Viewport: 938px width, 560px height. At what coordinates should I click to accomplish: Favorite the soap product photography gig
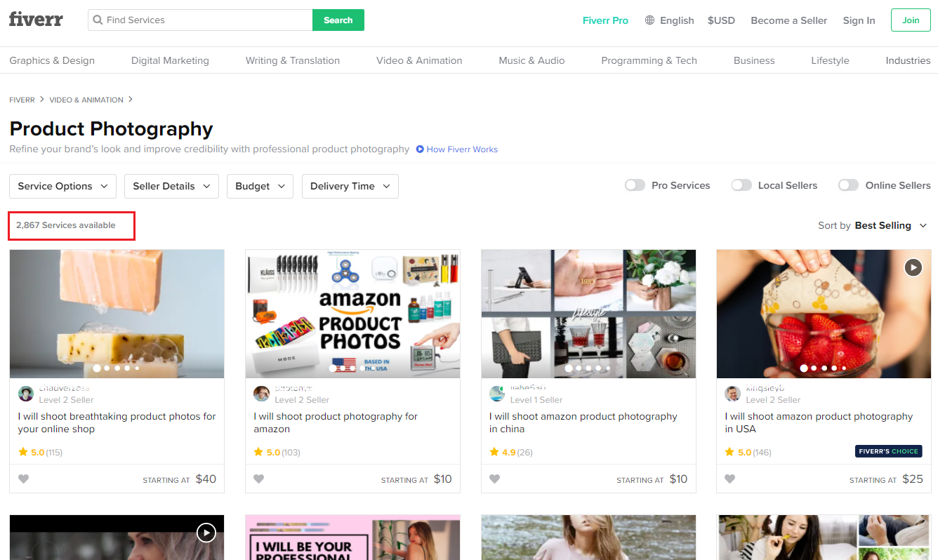click(23, 479)
